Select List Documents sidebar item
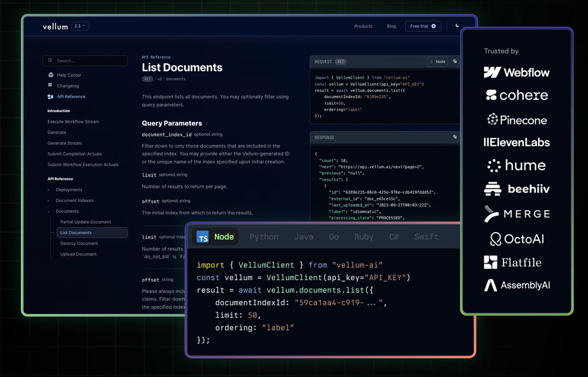The width and height of the screenshot is (588, 377). pyautogui.click(x=92, y=233)
